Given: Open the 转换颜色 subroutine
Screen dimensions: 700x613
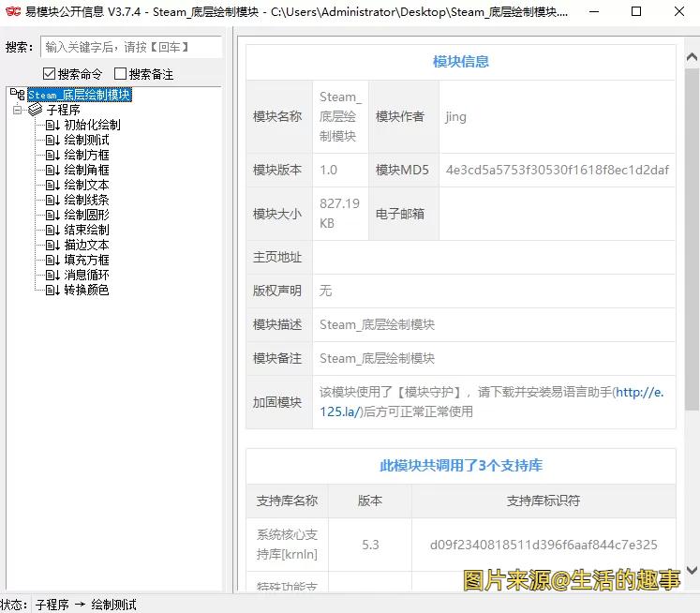Looking at the screenshot, I should 86,290.
